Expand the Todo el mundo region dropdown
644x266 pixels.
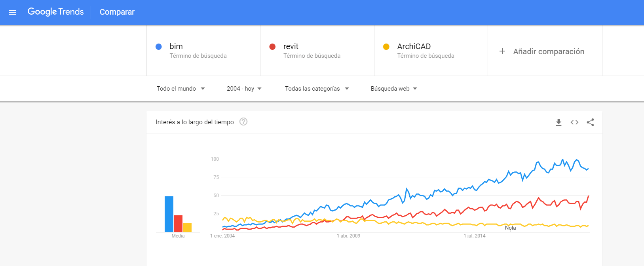[x=180, y=89]
